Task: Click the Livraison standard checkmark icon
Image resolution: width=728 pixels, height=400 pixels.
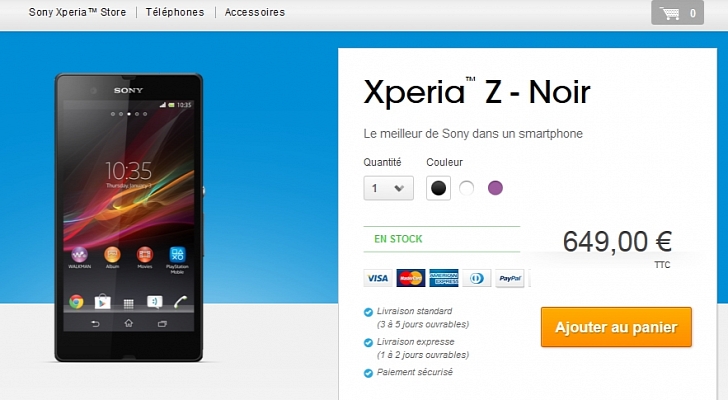Action: pos(368,312)
